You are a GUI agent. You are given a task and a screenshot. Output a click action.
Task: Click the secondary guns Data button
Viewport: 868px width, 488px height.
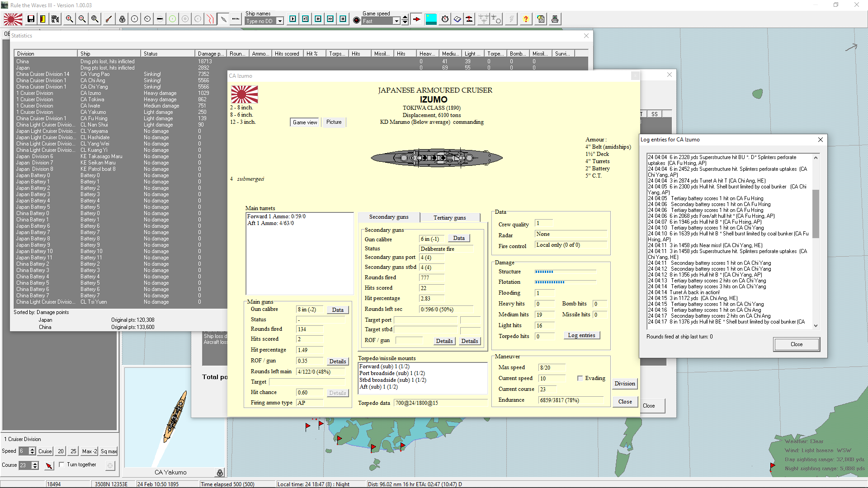[x=459, y=238]
